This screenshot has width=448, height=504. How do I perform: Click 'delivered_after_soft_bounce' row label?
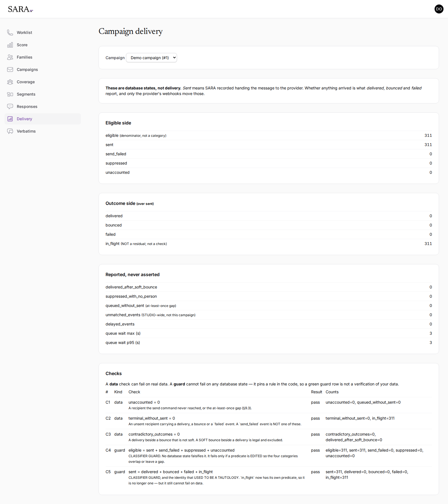[131, 287]
